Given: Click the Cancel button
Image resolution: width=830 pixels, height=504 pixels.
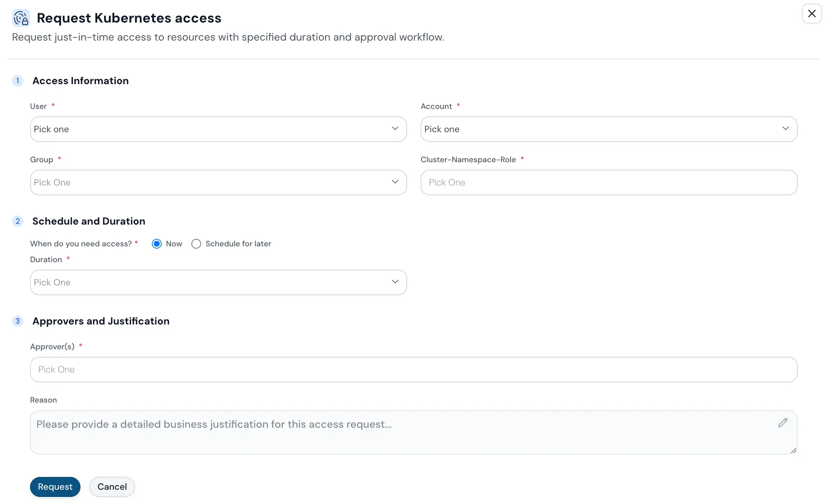Looking at the screenshot, I should point(112,487).
